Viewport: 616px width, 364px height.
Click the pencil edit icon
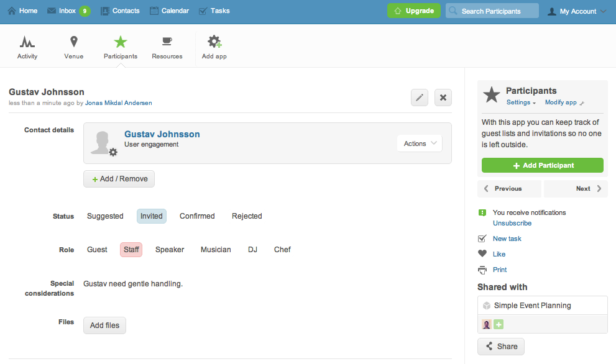(x=420, y=98)
